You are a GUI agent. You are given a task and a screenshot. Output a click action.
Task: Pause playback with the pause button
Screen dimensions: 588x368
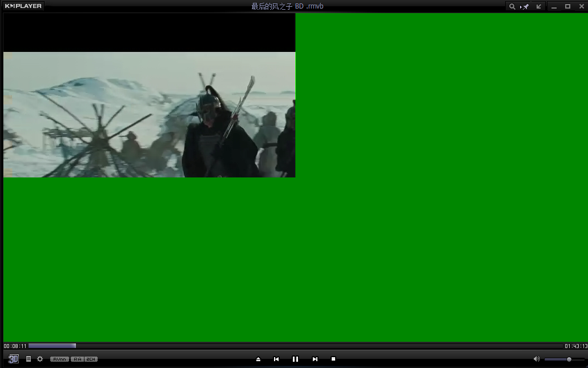click(x=295, y=359)
